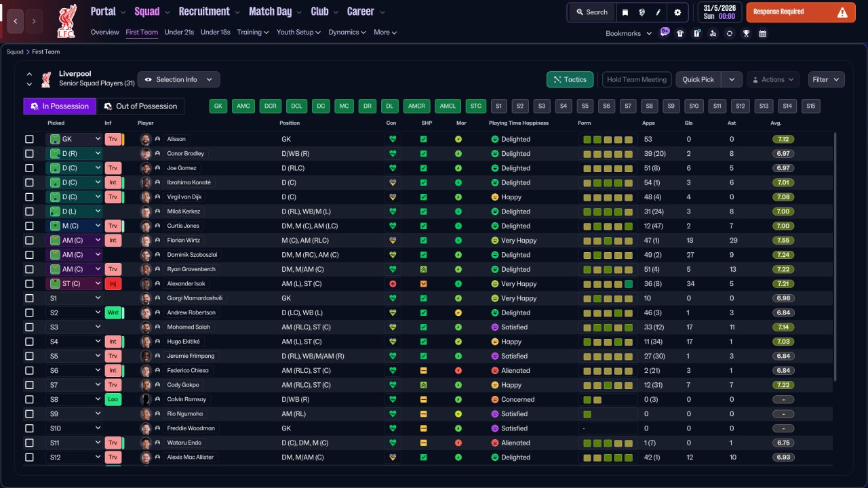This screenshot has height=488, width=868.
Task: Open the Recruitment menu
Action: [x=209, y=12]
